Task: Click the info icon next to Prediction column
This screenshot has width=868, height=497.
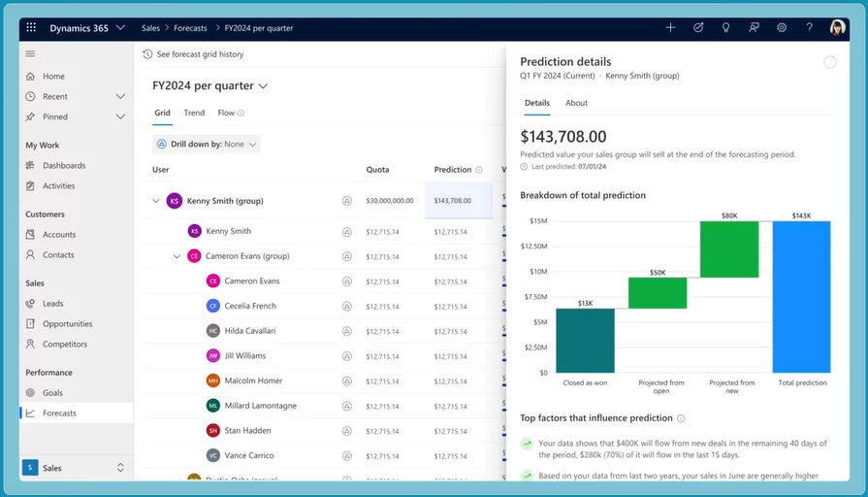Action: click(x=479, y=170)
